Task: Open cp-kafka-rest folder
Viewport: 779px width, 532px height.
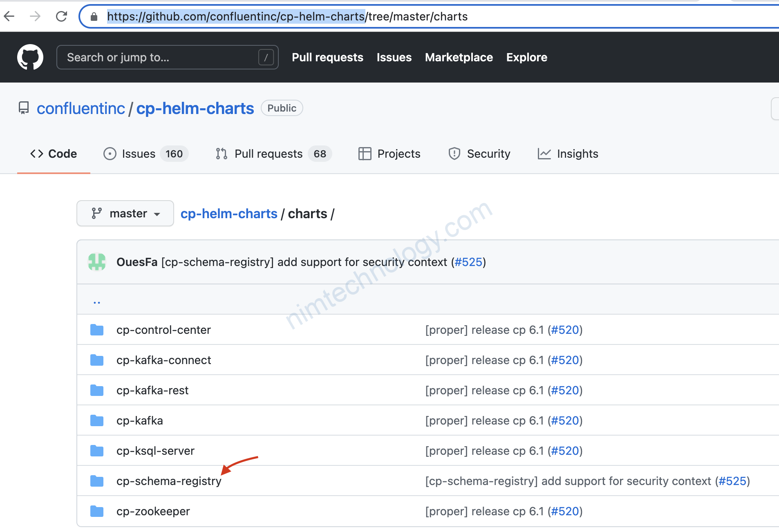Action: 152,390
